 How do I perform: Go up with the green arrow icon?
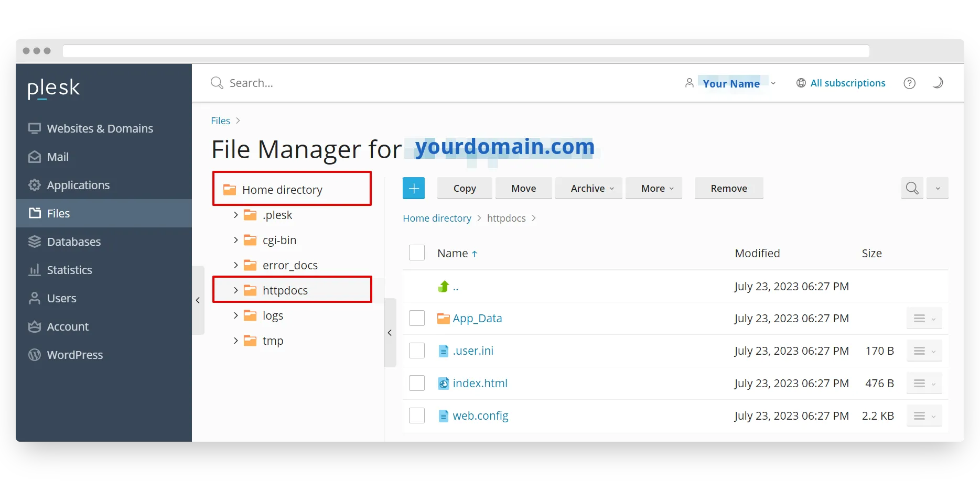[444, 287]
